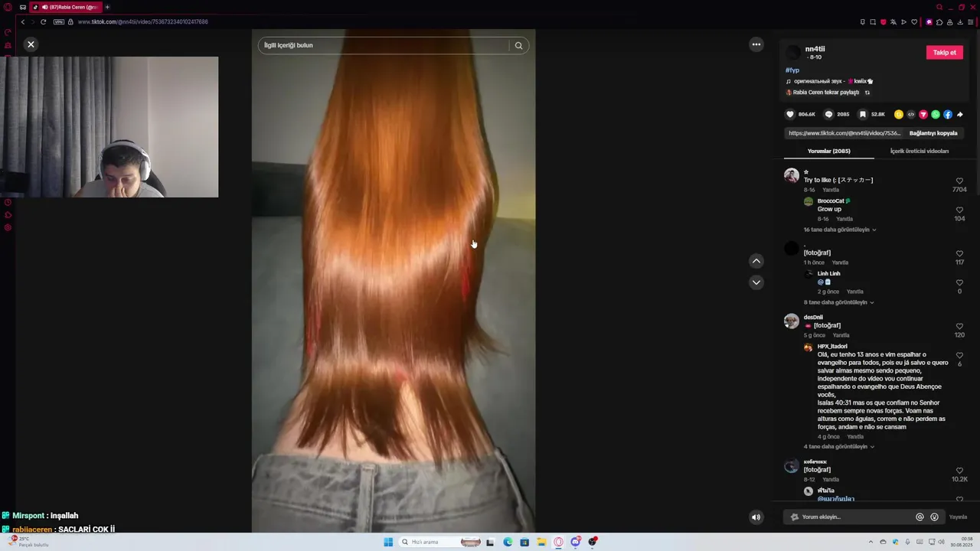
Task: Open browser downloads icon
Action: coord(960,22)
